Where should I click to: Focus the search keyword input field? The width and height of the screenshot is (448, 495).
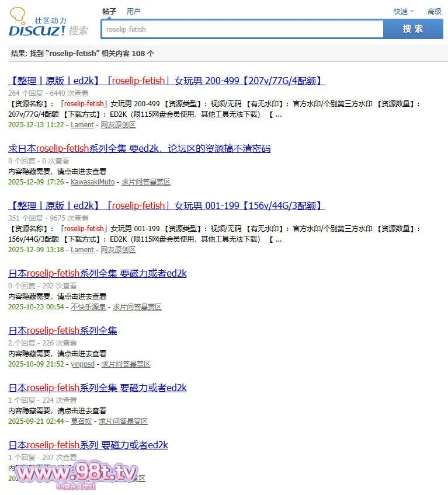click(241, 29)
